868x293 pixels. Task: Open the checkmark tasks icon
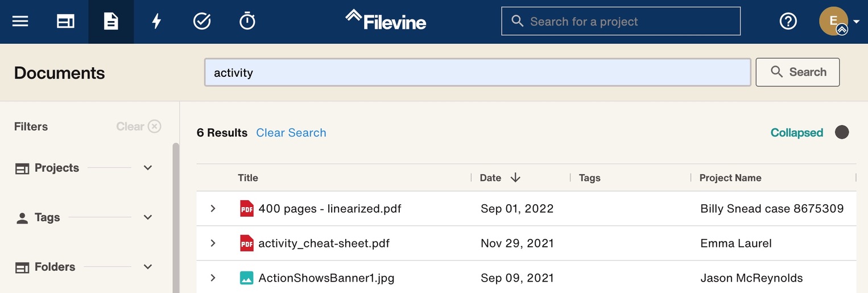(202, 22)
